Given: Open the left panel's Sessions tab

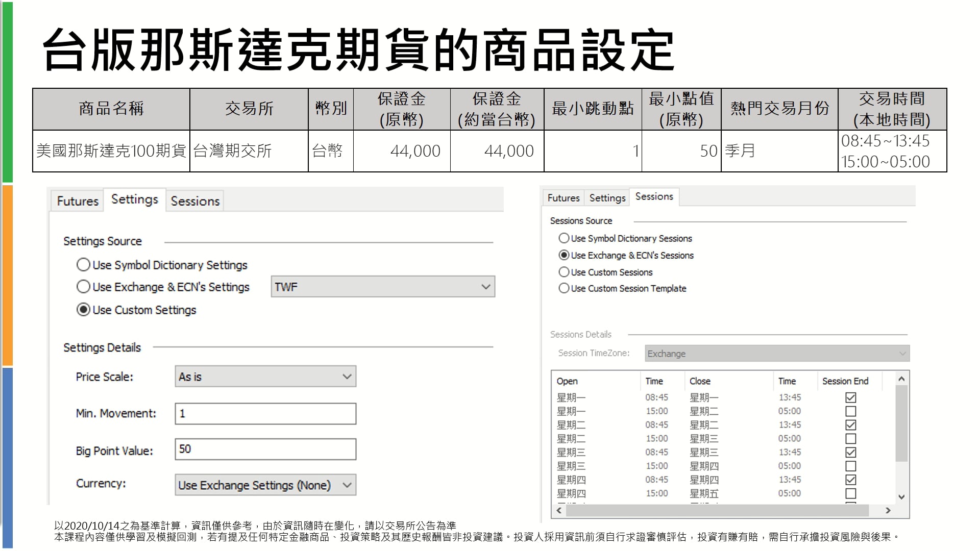Looking at the screenshot, I should point(195,201).
